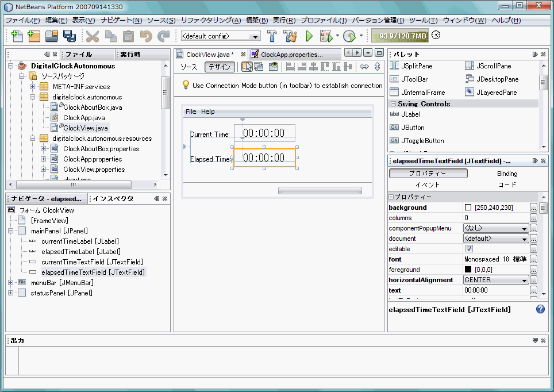The height and width of the screenshot is (392, 554).
Task: Expand the statusPanel [JPanel] node
Action: pyautogui.click(x=10, y=293)
